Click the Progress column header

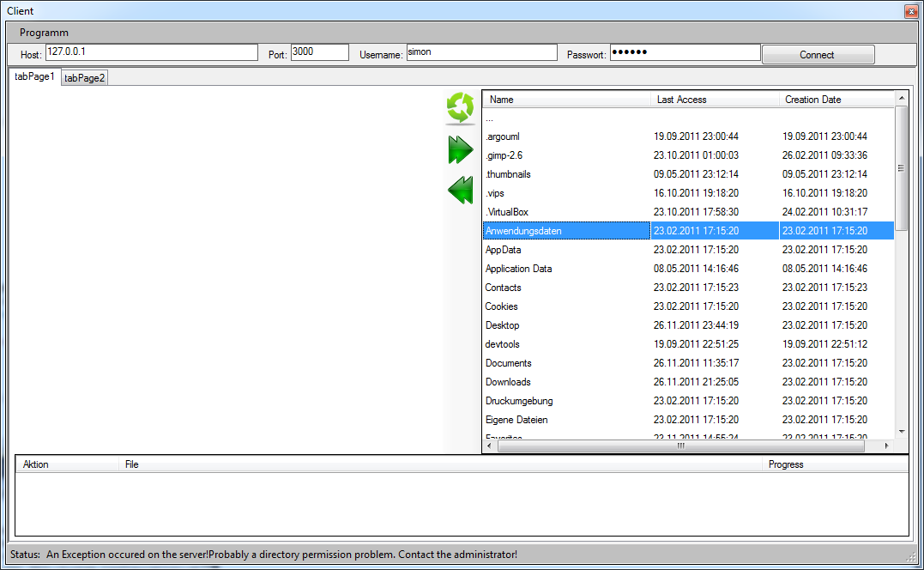pos(836,464)
